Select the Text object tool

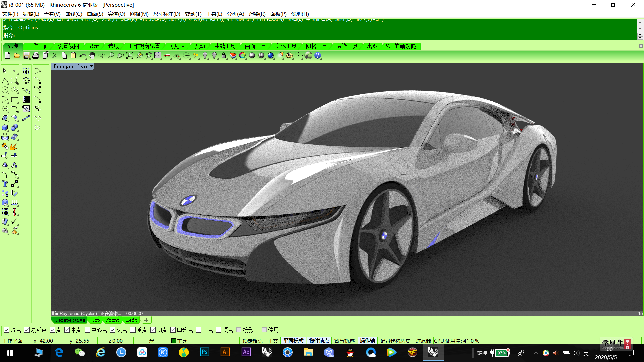pos(5,184)
